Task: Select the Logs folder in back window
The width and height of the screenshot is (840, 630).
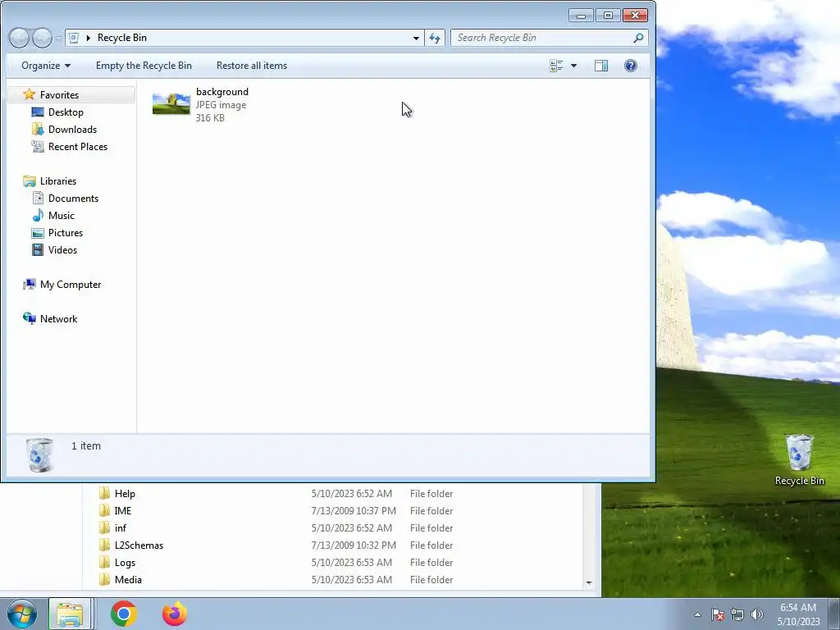Action: [x=125, y=563]
